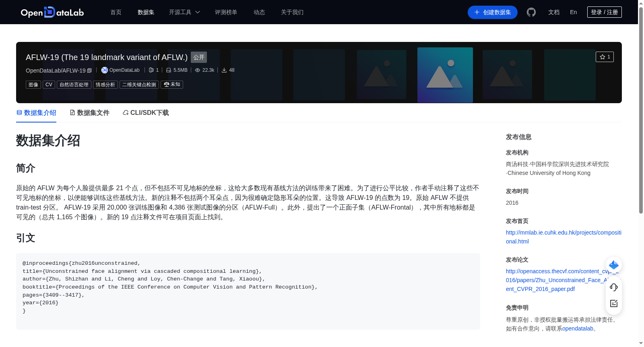Star the AFLW-19 dataset
This screenshot has height=347, width=644.
(605, 57)
